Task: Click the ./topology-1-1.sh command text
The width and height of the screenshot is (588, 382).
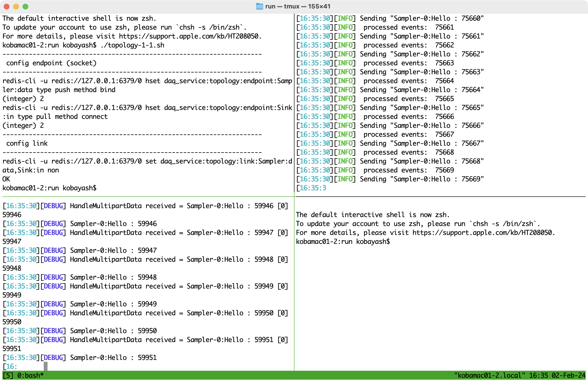Action: [132, 45]
